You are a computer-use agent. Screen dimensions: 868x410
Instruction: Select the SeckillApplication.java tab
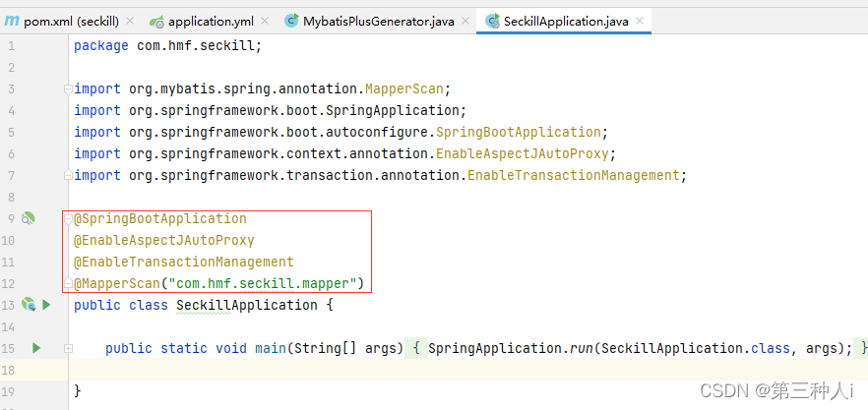(566, 21)
